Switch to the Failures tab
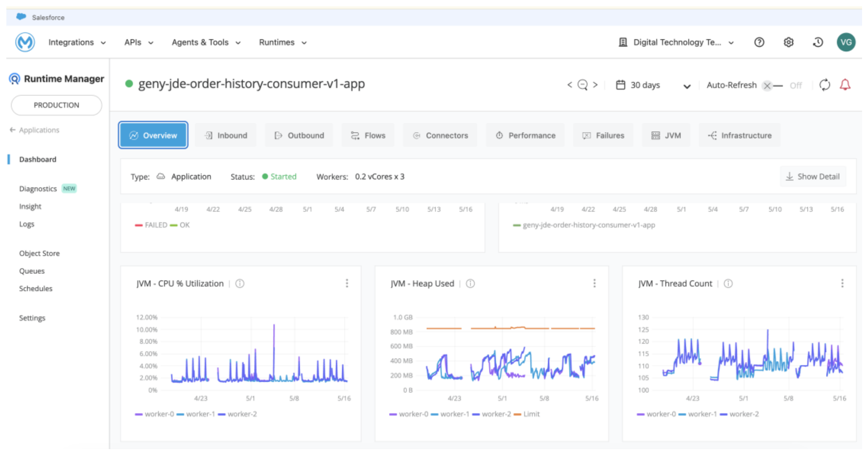Image resolution: width=868 pixels, height=455 pixels. tap(603, 135)
